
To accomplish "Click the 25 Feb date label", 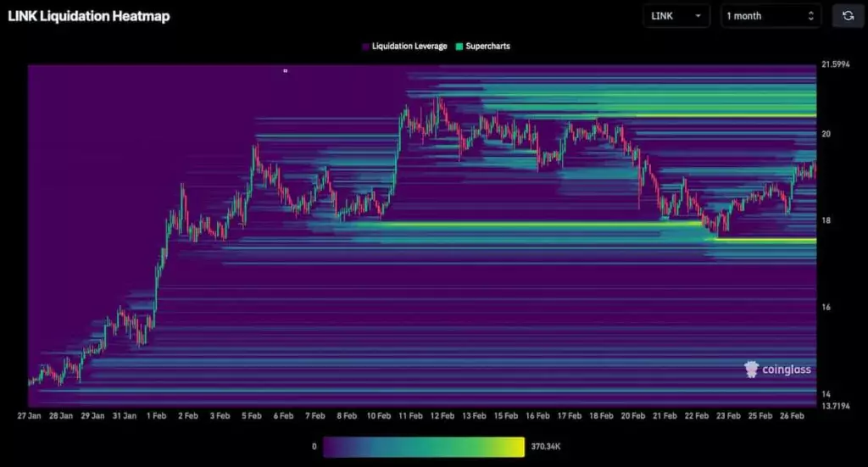I will 760,415.
